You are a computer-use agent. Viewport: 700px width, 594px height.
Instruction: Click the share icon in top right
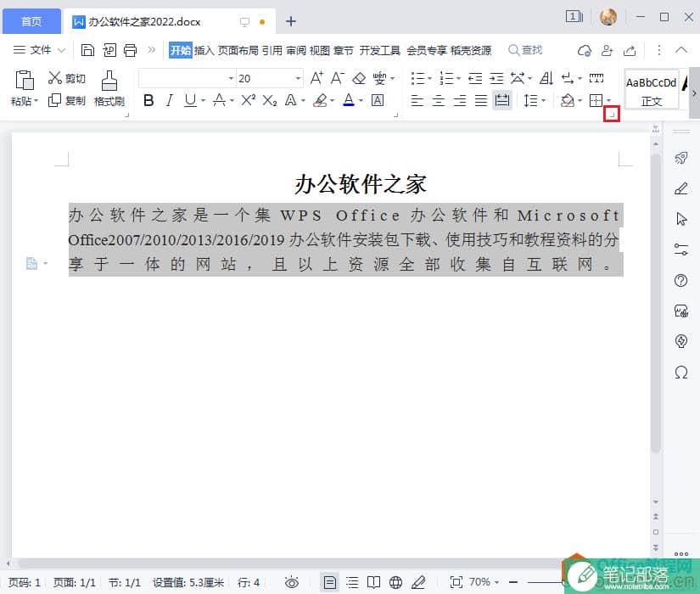[630, 50]
